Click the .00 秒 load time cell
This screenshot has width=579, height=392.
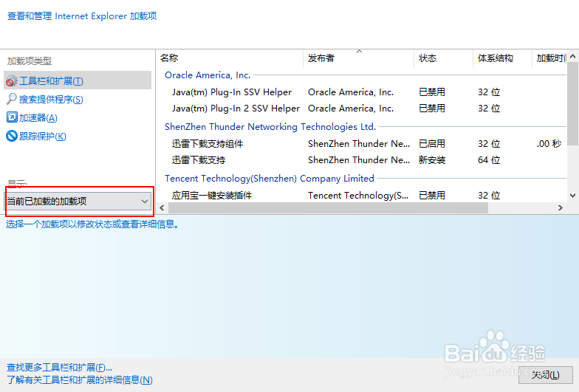pos(549,143)
